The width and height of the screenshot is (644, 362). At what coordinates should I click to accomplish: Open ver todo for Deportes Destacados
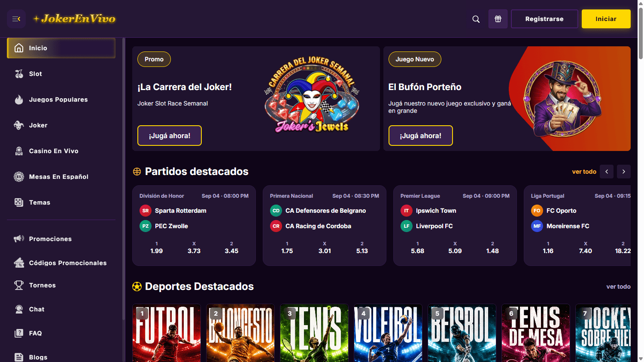[x=618, y=287]
